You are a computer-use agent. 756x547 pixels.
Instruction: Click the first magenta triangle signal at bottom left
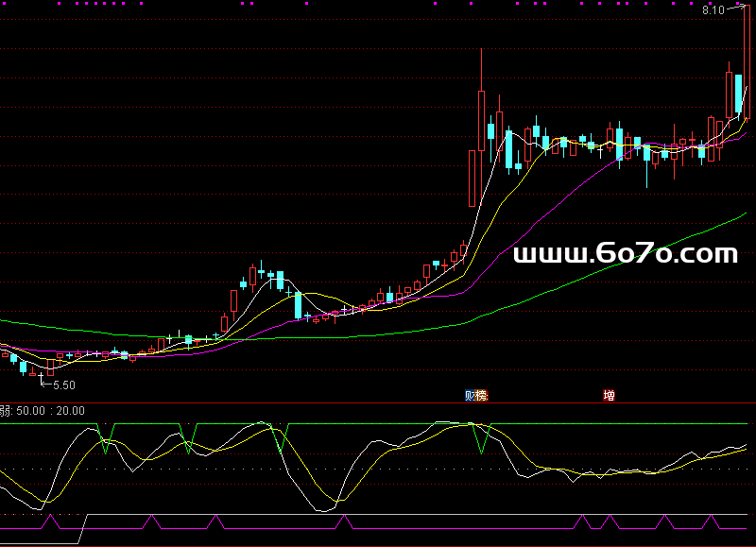click(x=52, y=521)
